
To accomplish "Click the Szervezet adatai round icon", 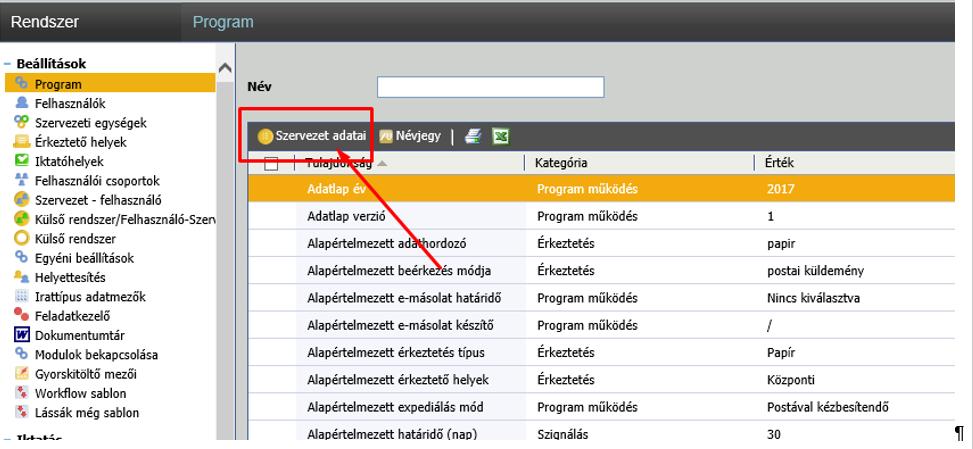I will coord(265,136).
